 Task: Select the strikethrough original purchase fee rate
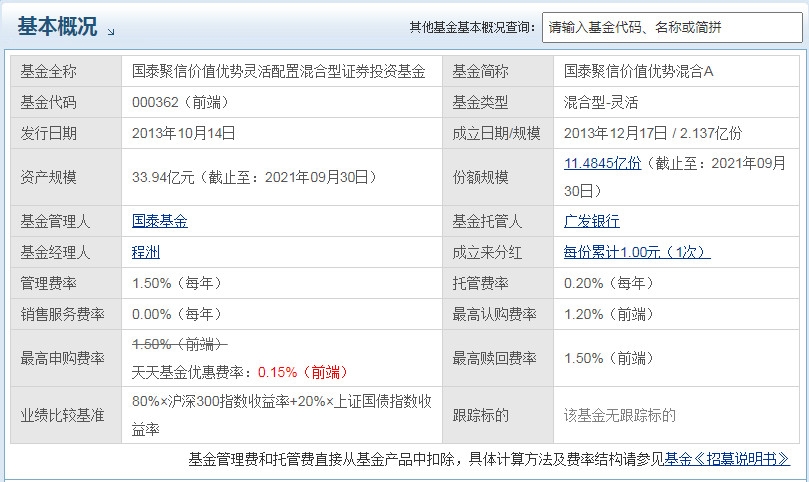180,344
